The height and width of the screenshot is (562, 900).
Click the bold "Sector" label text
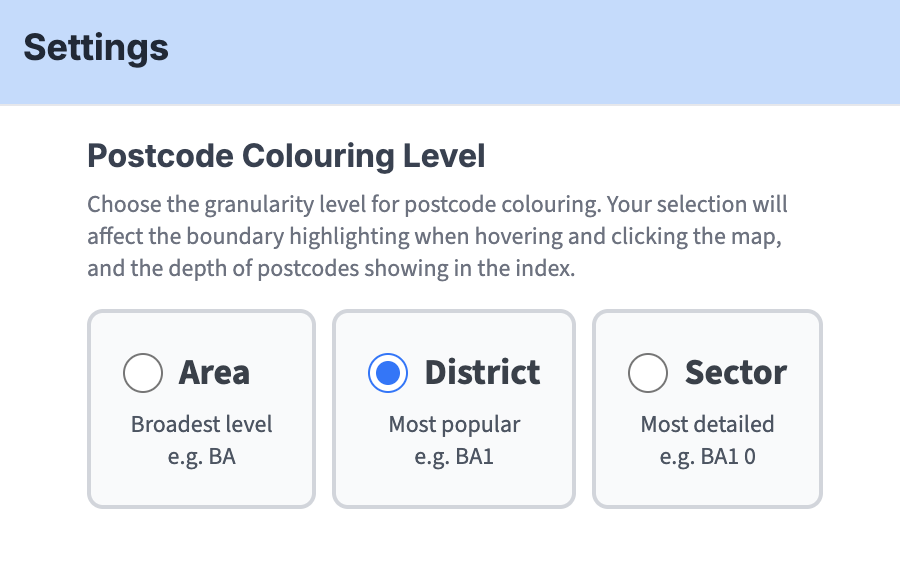click(x=735, y=373)
